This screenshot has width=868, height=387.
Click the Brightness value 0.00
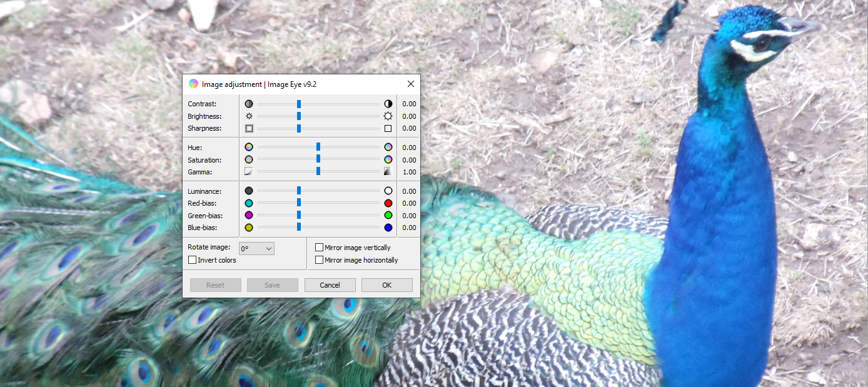(x=409, y=116)
